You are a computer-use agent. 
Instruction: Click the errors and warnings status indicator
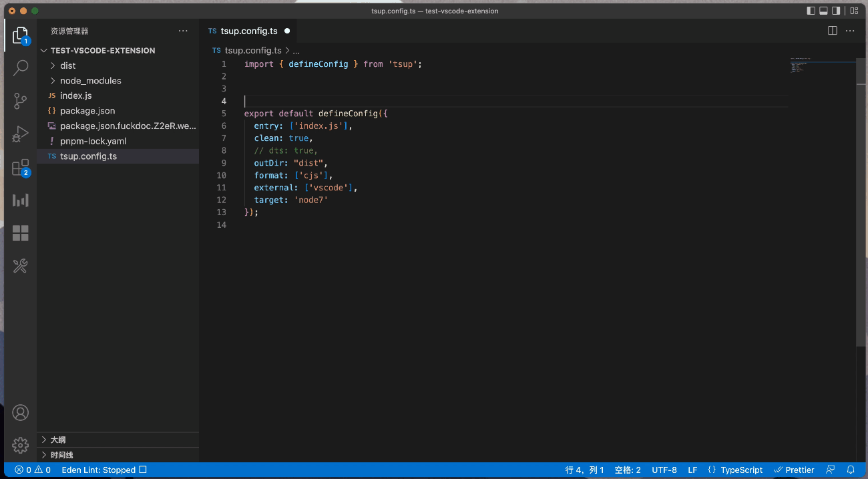[x=33, y=470]
